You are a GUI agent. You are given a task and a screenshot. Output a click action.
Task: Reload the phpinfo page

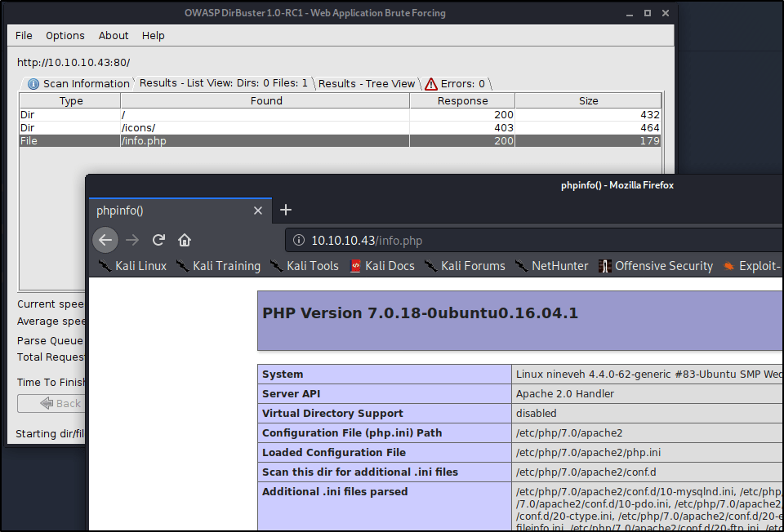159,240
